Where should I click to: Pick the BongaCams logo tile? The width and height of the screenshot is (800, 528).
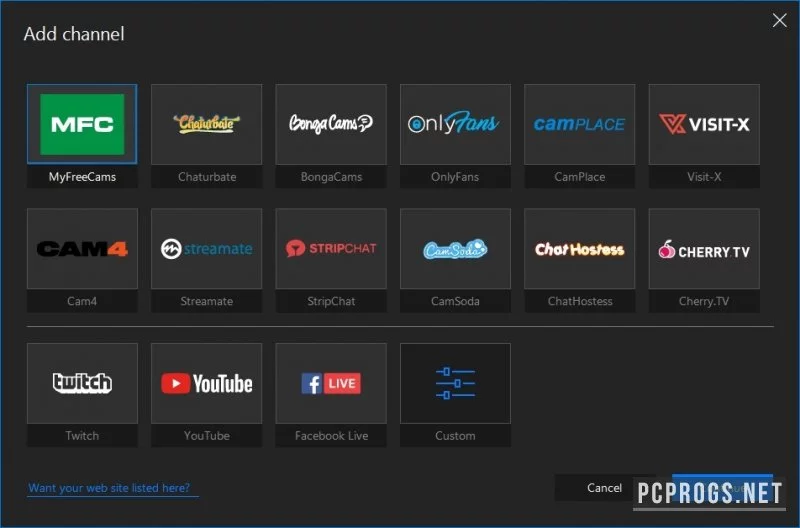331,124
